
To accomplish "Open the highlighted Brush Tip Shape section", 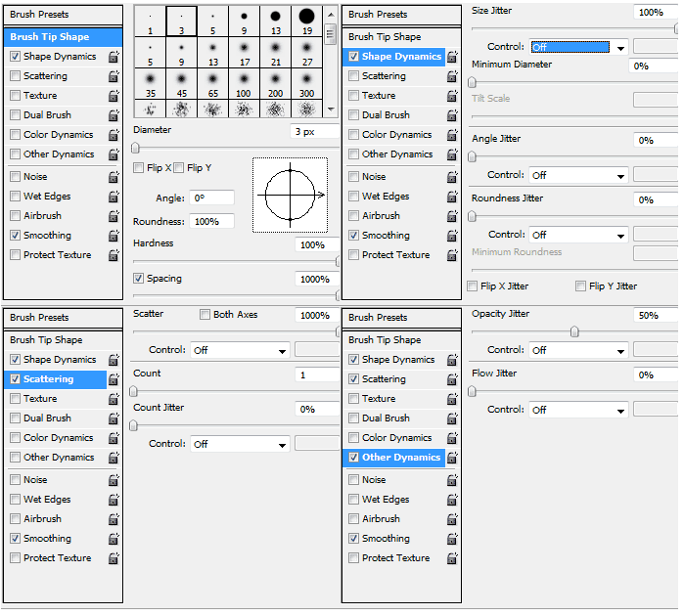I will [64, 37].
